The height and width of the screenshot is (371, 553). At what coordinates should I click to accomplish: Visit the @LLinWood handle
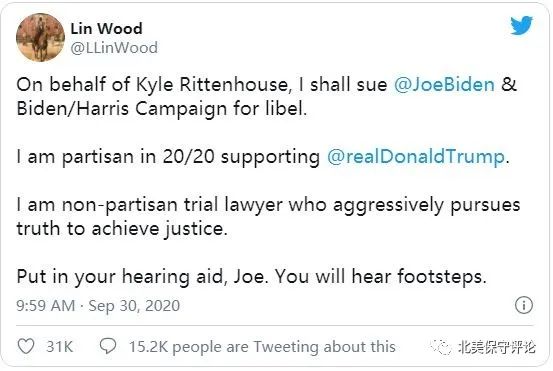[x=114, y=48]
